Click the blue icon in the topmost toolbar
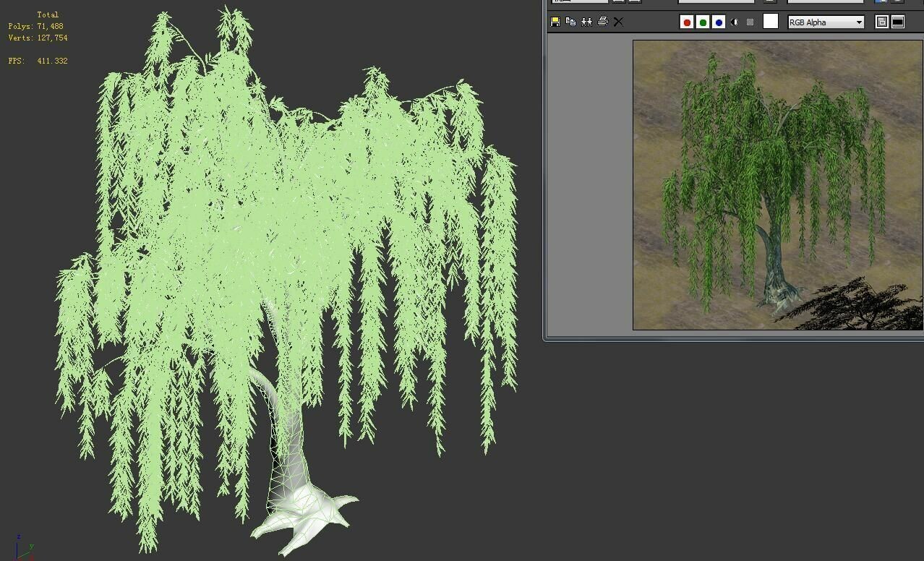This screenshot has width=924, height=561. 878,2
